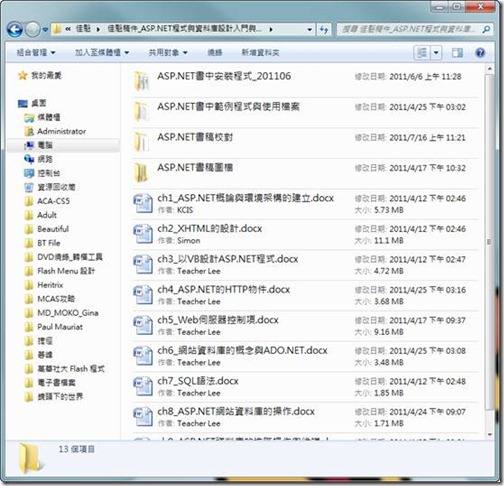This screenshot has height=486, width=504.
Task: Select Word icon of ch2_XHTML的設計.docx
Action: coord(143,234)
